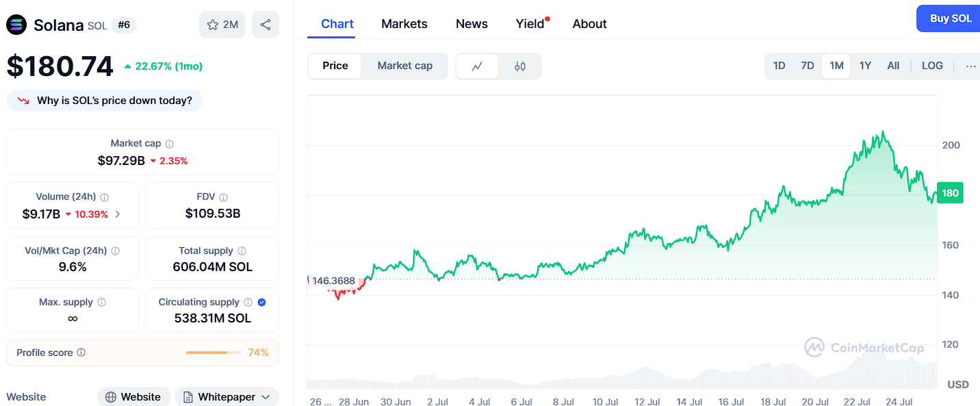Expand Volume (24h) details arrow

[118, 214]
